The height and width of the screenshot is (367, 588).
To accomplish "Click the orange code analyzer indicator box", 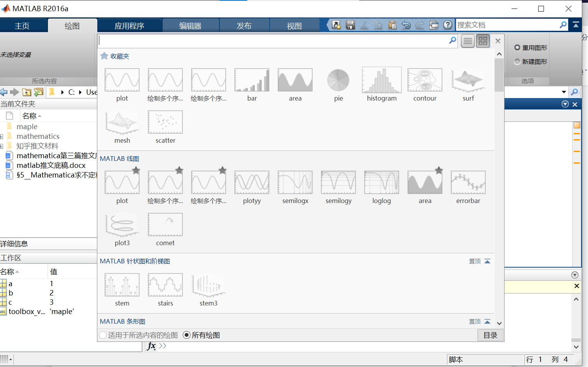I will point(577,125).
